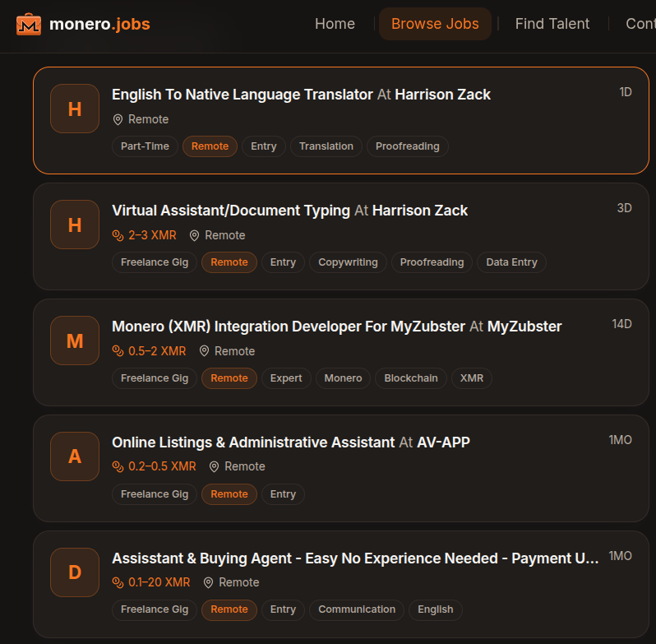Click the A avatar for AV-APP job
Image resolution: width=656 pixels, height=644 pixels.
point(75,456)
